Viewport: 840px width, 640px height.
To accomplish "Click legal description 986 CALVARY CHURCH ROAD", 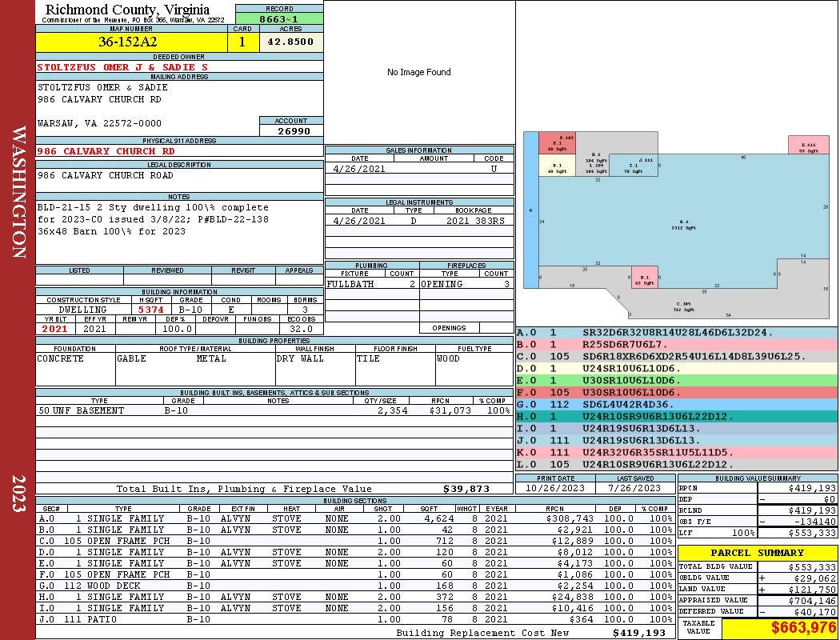I will (x=105, y=175).
